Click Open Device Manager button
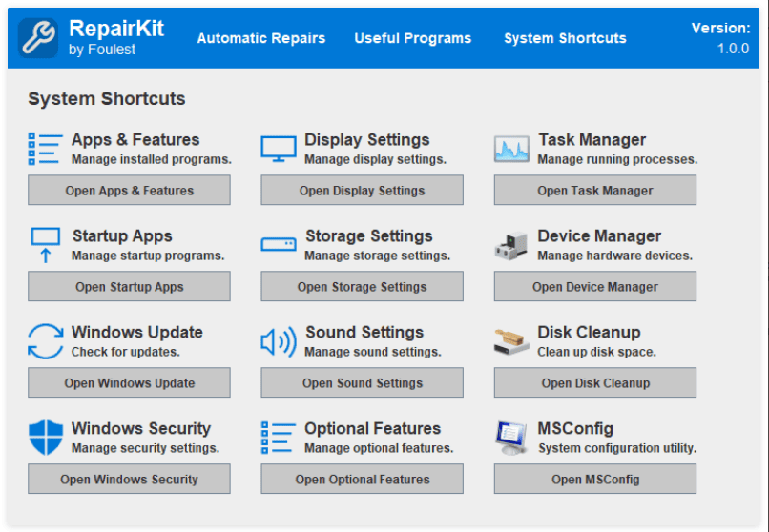This screenshot has height=532, width=769. 595,287
